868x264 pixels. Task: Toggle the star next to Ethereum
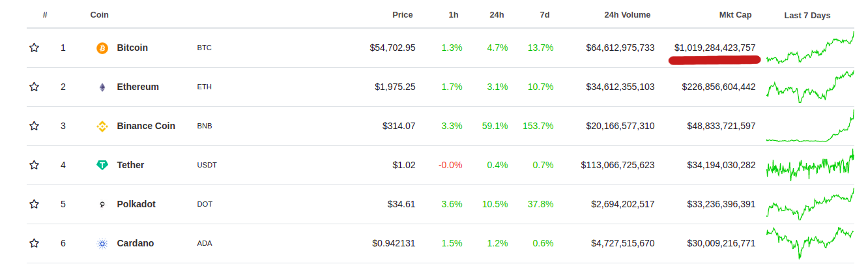(x=35, y=87)
